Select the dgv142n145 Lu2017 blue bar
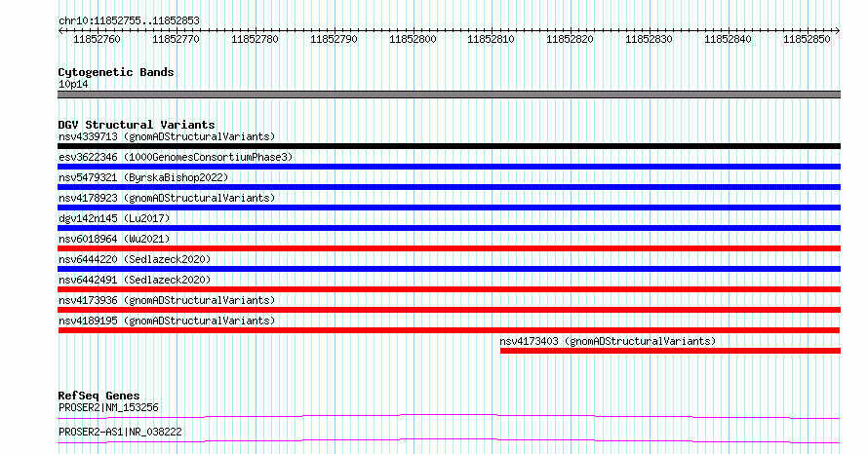Viewport: 868px width, 454px height. pos(449,228)
